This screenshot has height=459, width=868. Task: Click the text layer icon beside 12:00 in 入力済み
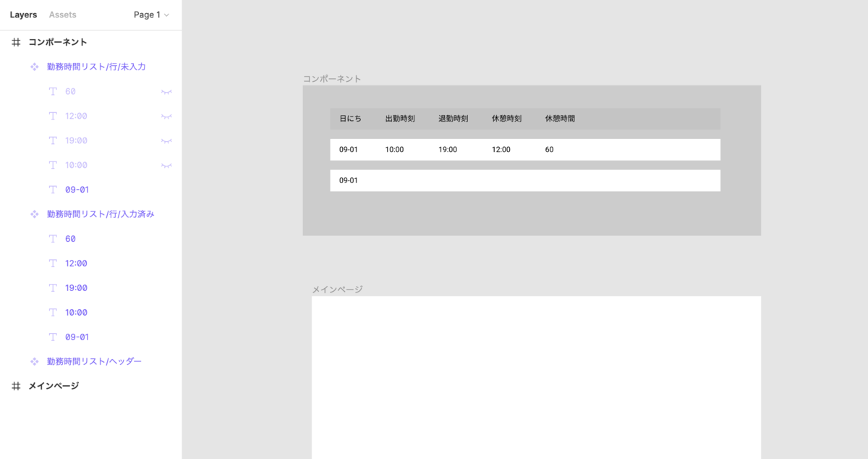[52, 263]
